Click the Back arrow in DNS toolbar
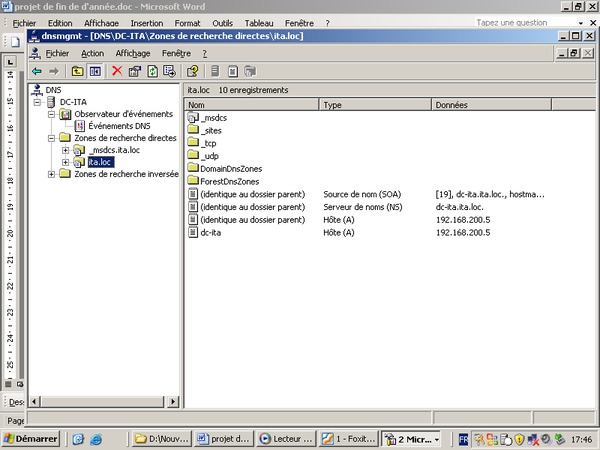600x450 pixels. 36,71
